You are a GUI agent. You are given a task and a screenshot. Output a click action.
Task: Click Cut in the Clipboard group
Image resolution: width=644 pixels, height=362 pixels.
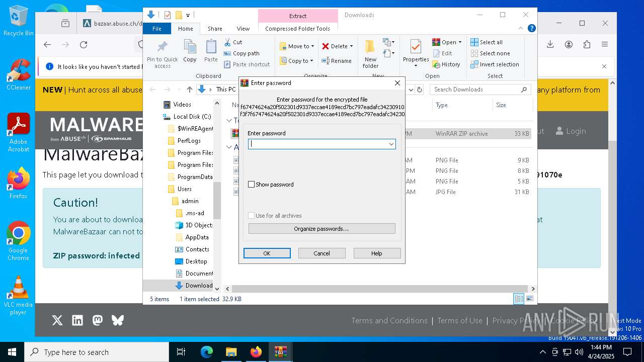point(233,42)
